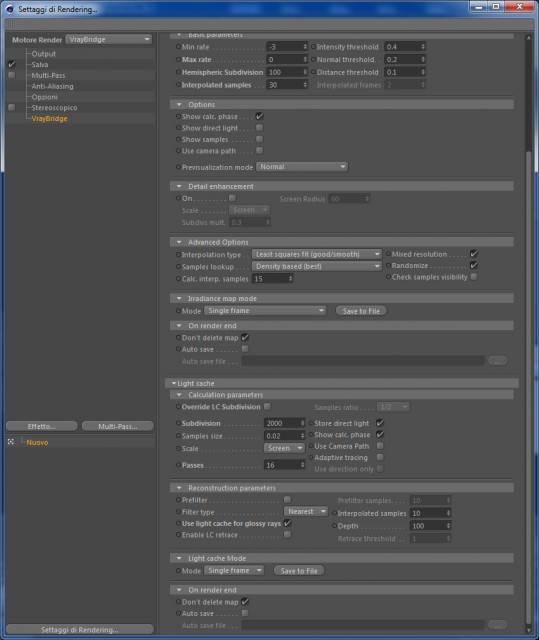539x640 pixels.
Task: Enable the Multi-Pass checkbox in the list
Action: tap(11, 75)
